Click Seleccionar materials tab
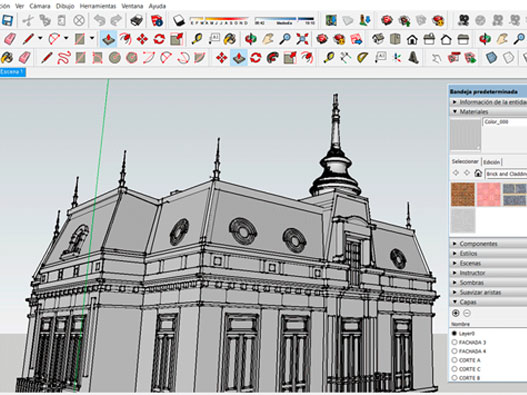This screenshot has height=395, width=527. coord(465,162)
